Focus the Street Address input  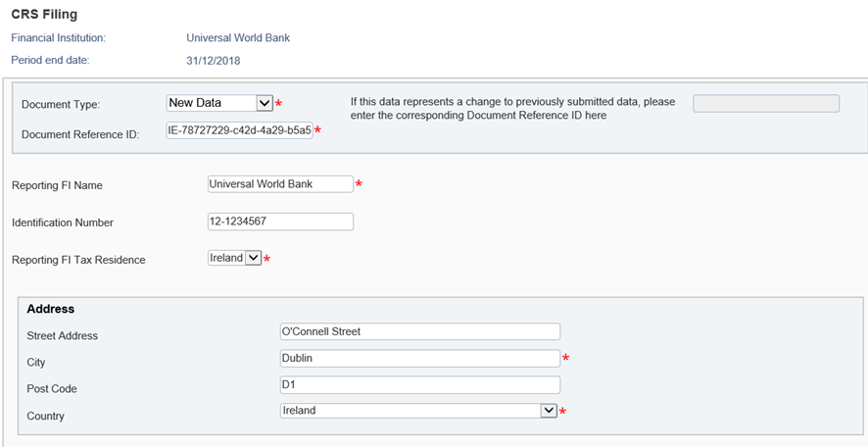coord(419,331)
